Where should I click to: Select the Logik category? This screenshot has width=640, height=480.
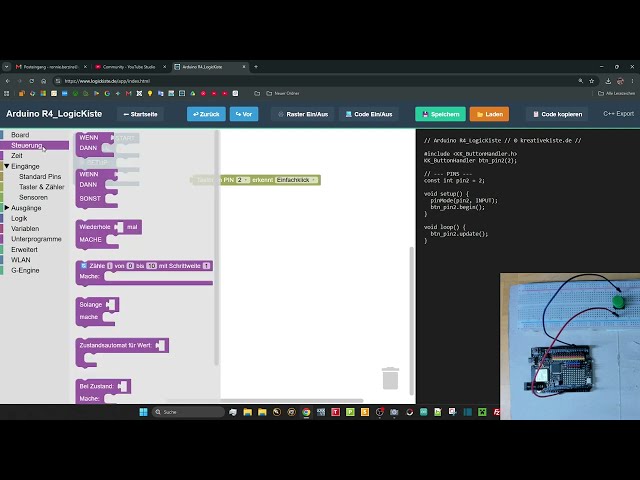click(19, 218)
